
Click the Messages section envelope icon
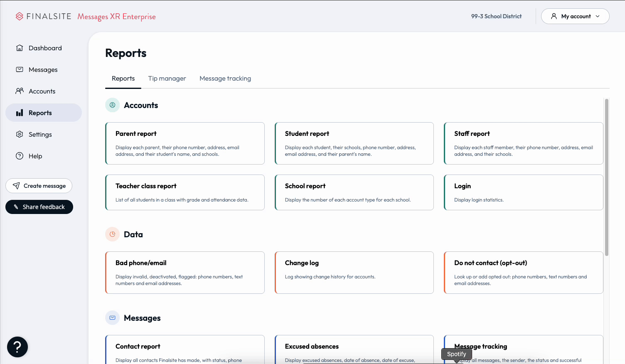(x=112, y=317)
